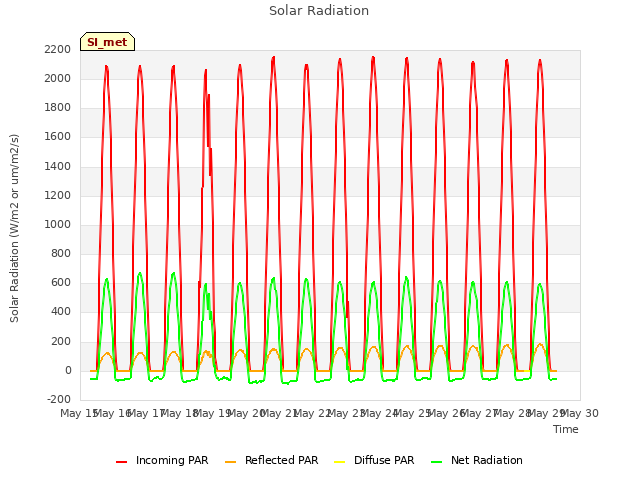Click the yellow Diffuse PAR legend swatch
The width and height of the screenshot is (640, 480).
[x=340, y=462]
